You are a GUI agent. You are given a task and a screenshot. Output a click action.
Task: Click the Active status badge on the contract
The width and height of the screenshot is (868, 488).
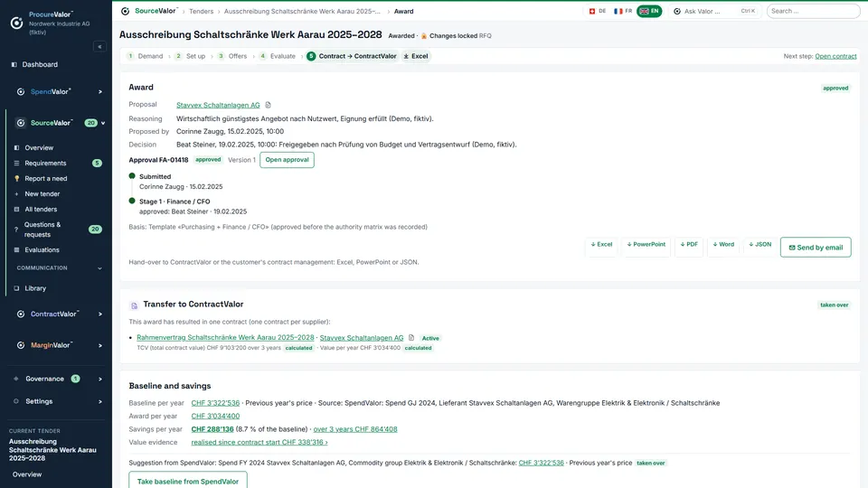(430, 338)
